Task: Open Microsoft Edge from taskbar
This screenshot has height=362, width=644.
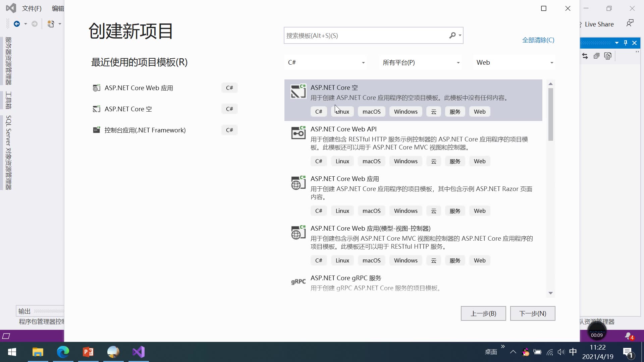Action: pyautogui.click(x=63, y=352)
